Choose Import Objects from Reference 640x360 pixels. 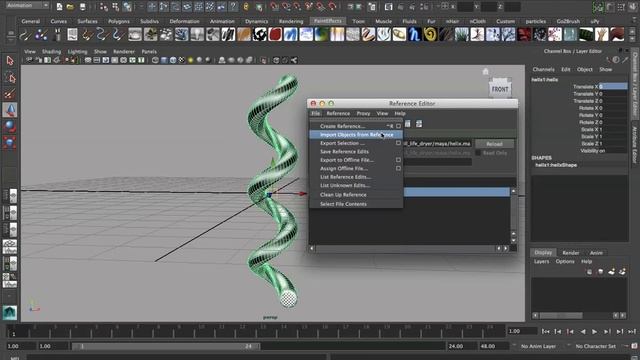[356, 135]
